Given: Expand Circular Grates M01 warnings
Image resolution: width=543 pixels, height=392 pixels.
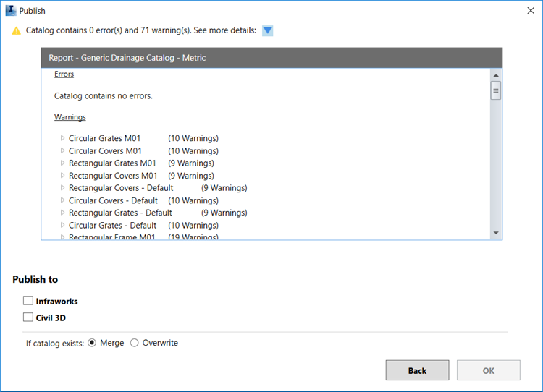Looking at the screenshot, I should (x=63, y=138).
